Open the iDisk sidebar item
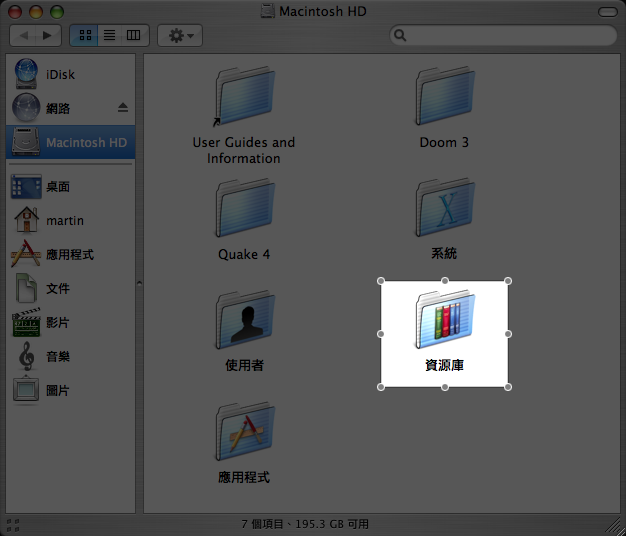 pos(70,74)
